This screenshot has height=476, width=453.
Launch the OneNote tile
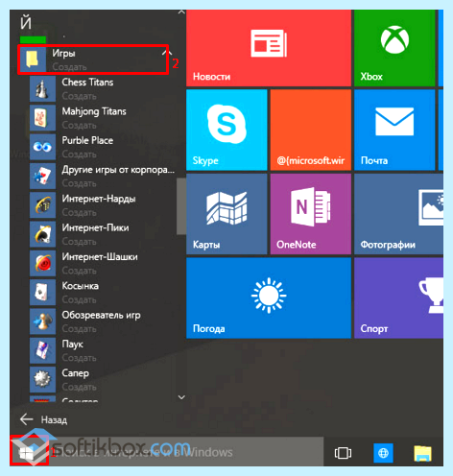coord(311,214)
